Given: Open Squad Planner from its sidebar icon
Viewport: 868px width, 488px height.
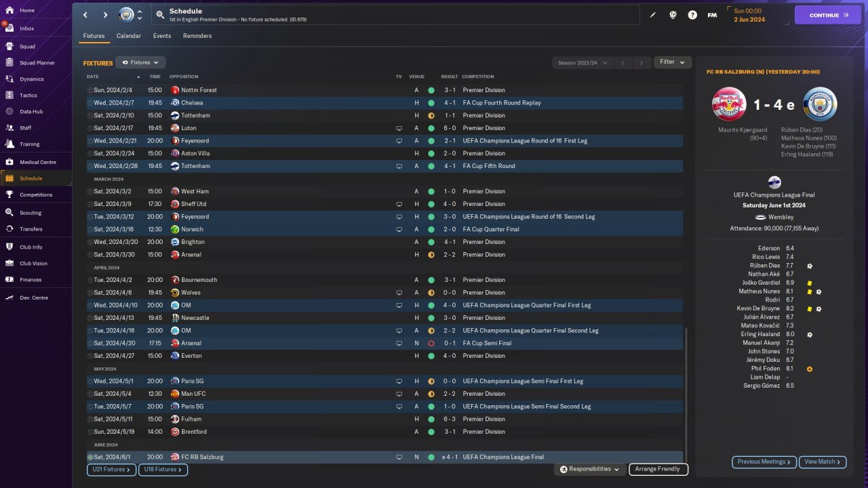Looking at the screenshot, I should tap(9, 63).
